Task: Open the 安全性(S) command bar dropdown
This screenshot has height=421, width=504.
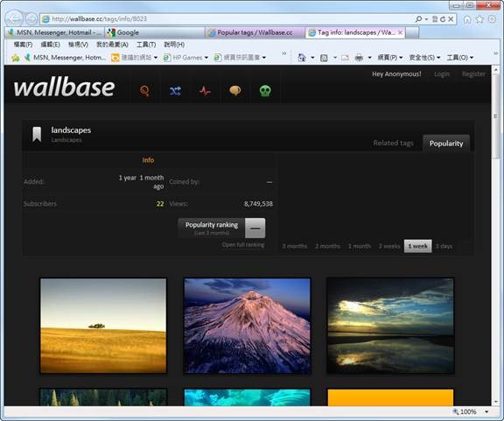Action: tap(424, 58)
